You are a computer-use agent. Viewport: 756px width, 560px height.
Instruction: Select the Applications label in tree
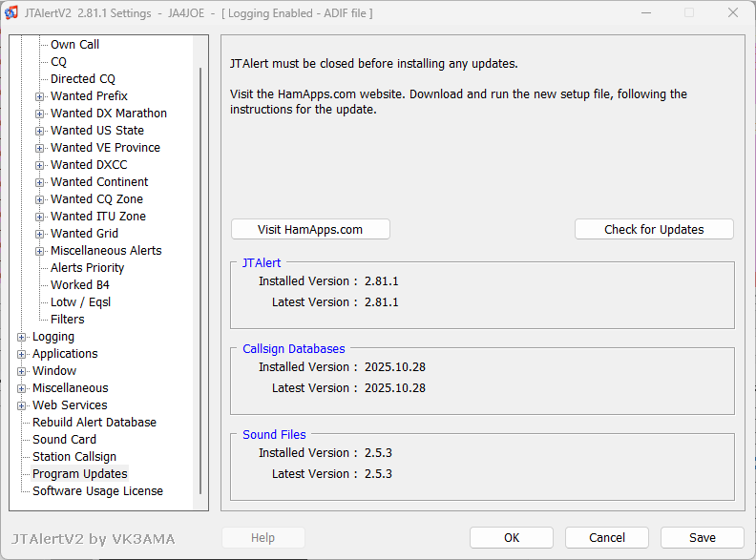pyautogui.click(x=65, y=354)
